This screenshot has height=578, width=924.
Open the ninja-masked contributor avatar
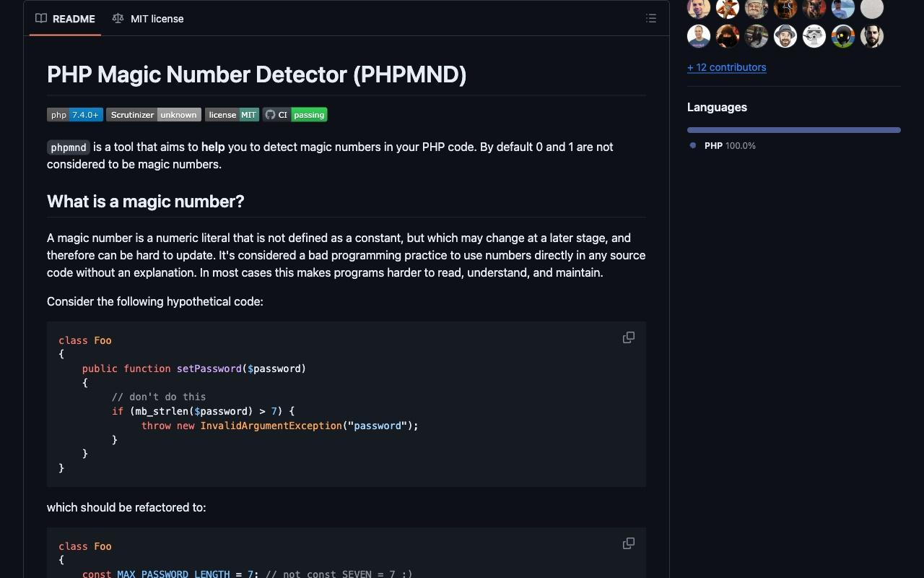pos(728,36)
